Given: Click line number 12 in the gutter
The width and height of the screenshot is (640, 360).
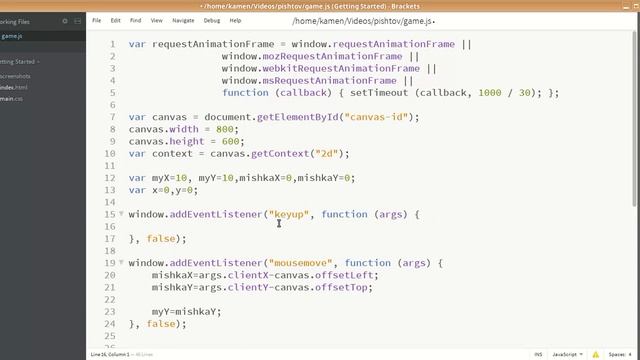Looking at the screenshot, I should (x=110, y=178).
